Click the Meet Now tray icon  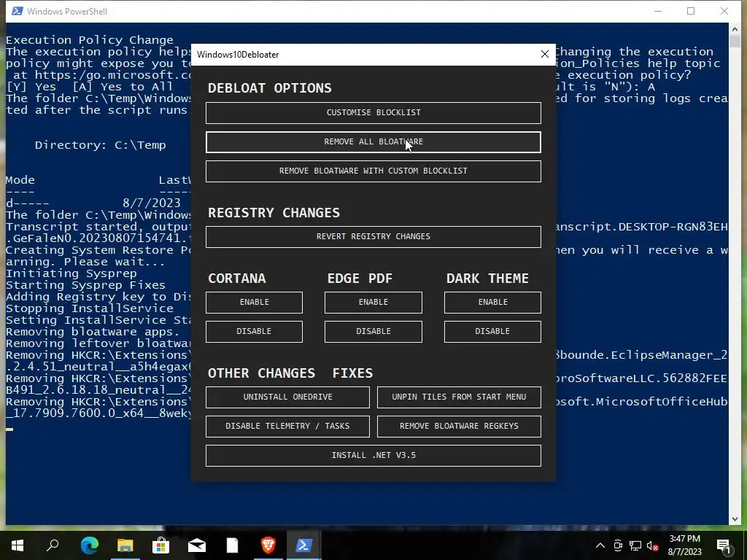tap(618, 545)
